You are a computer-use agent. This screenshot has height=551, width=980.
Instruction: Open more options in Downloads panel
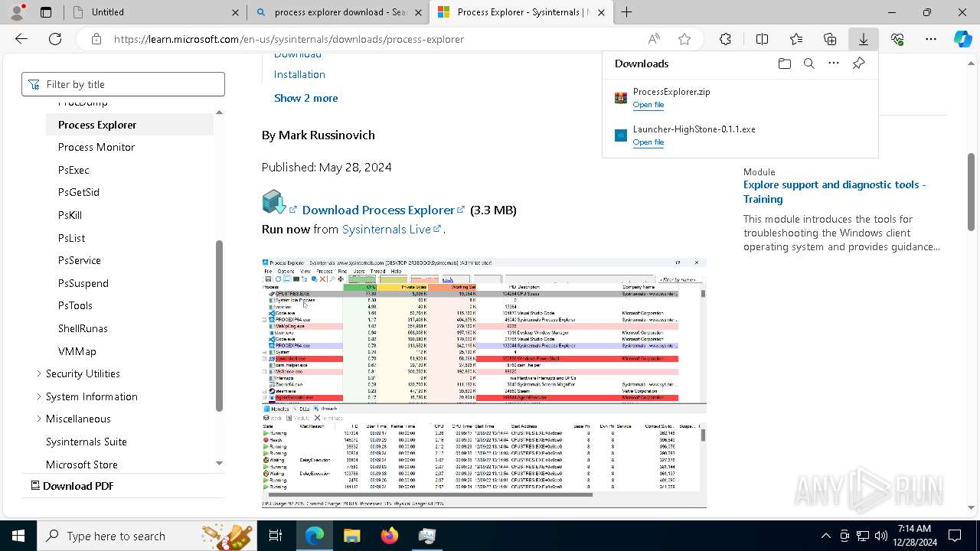point(834,64)
